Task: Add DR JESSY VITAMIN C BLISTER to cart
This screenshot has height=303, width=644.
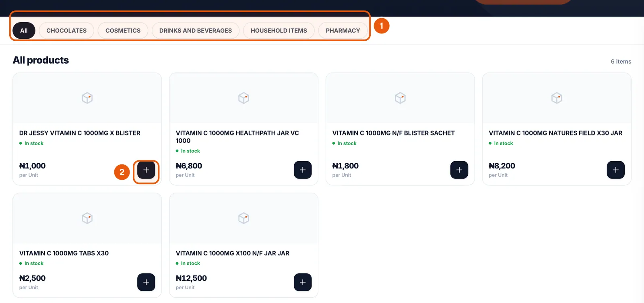Action: point(146,170)
